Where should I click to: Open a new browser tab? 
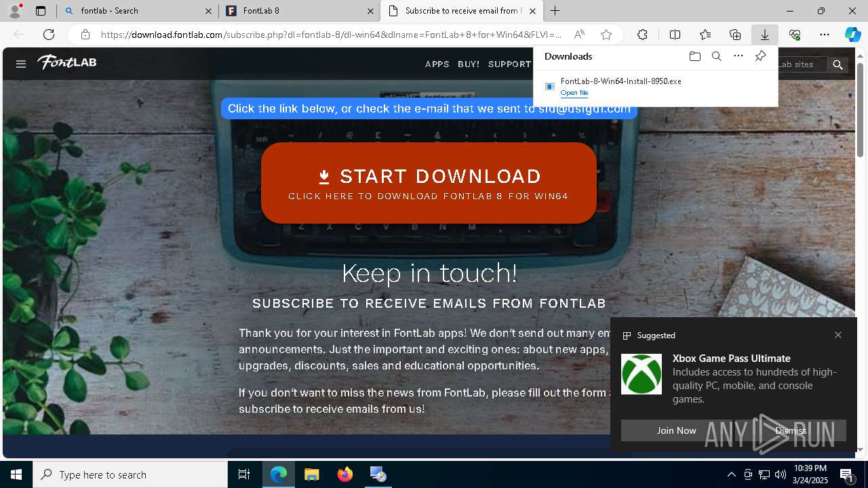[555, 11]
